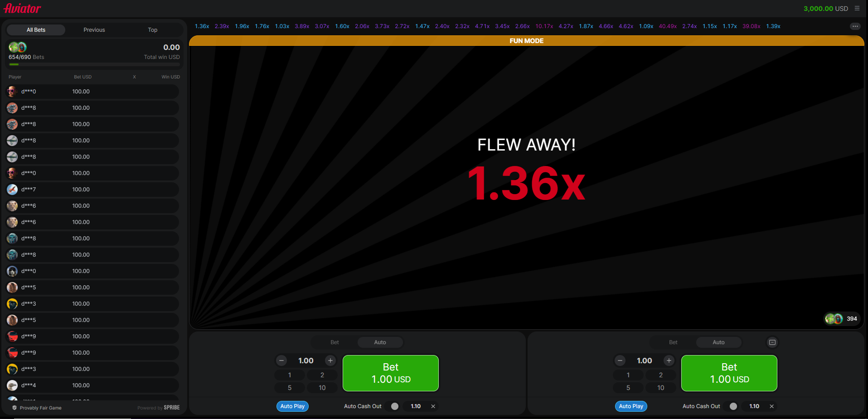Screen dimensions: 868x419
Task: Open the Top bets tab
Action: tap(152, 30)
